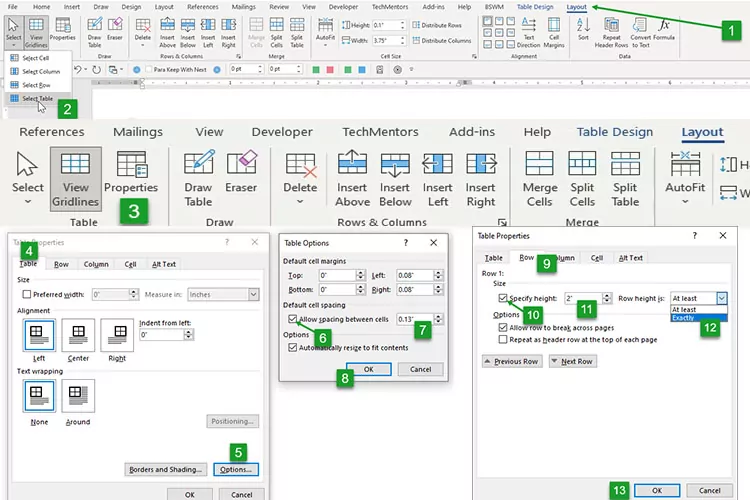Toggle View Gridlines in the enlarged ribbon

point(76,179)
